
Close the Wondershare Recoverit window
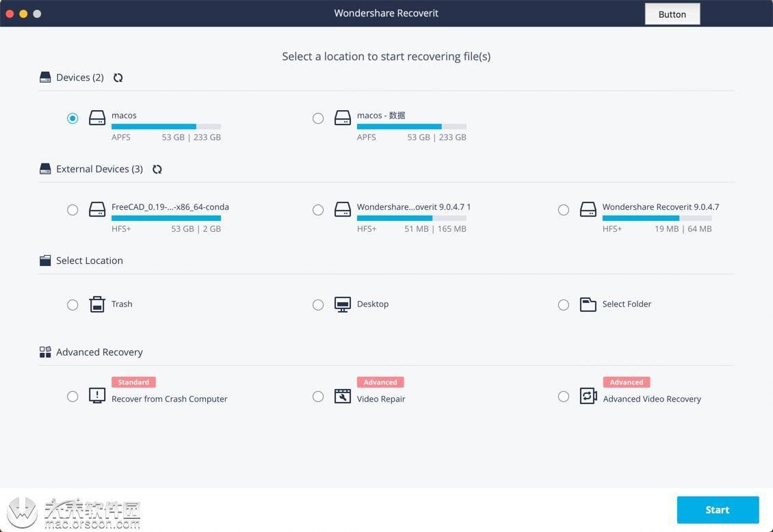[x=10, y=14]
